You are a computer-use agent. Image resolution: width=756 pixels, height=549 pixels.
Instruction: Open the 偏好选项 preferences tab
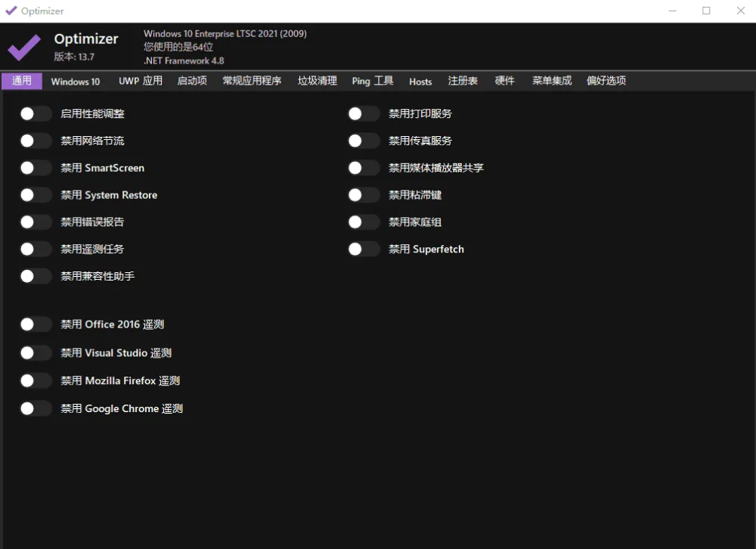coord(605,81)
